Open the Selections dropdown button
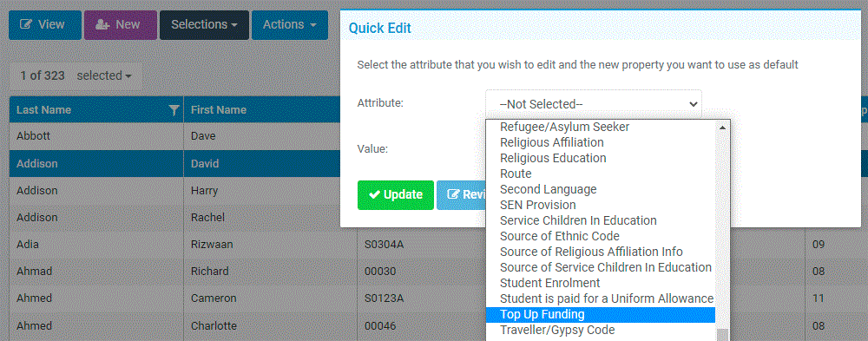 (x=204, y=25)
